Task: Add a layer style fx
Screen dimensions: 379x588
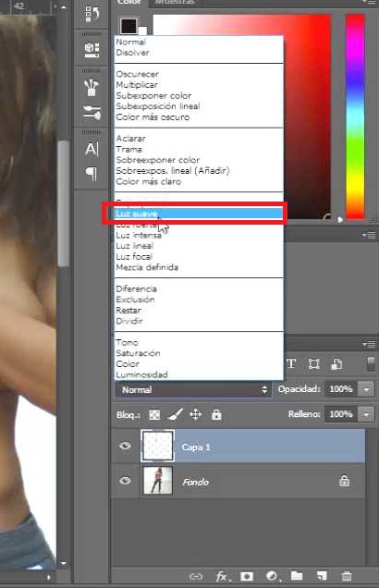Action: [222, 576]
